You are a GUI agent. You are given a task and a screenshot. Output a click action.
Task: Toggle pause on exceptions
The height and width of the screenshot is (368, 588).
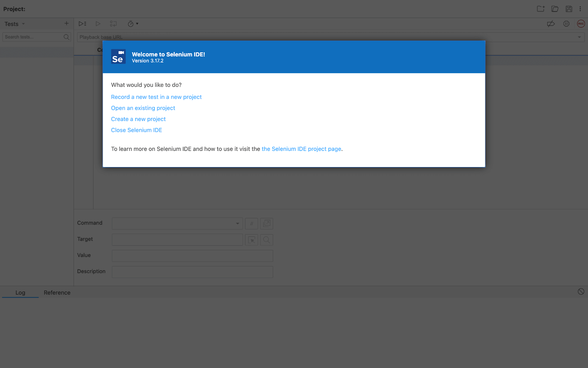pos(566,24)
